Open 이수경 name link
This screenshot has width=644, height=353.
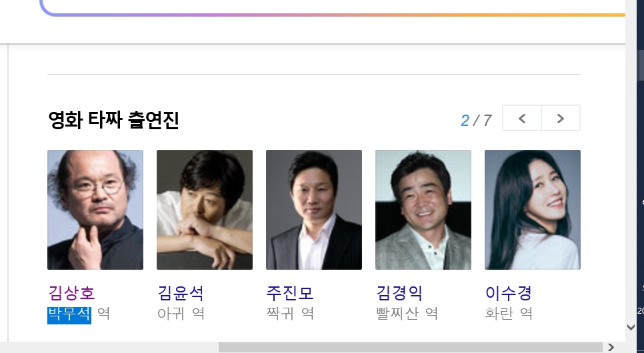point(509,293)
